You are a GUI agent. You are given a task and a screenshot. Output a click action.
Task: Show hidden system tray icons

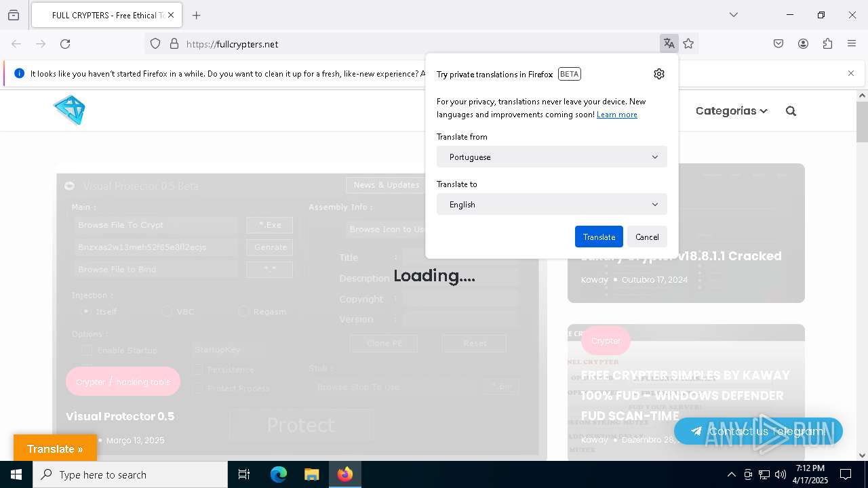click(731, 474)
